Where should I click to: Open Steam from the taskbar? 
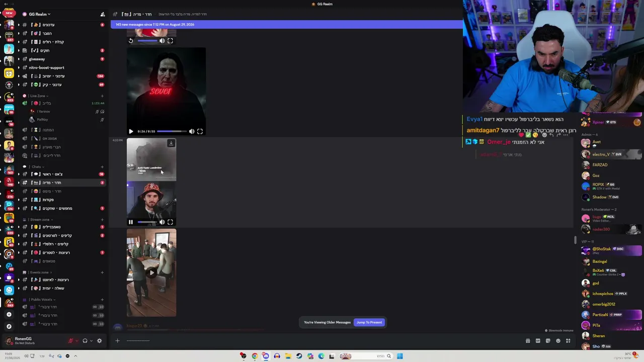(299, 356)
